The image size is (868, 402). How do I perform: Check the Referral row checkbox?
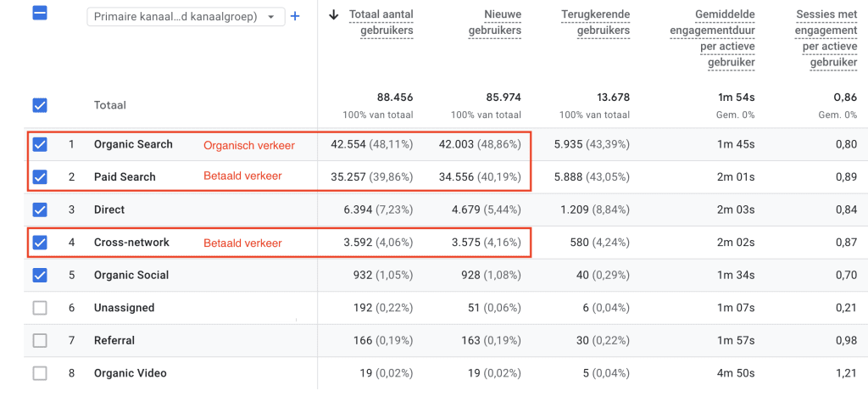[39, 341]
